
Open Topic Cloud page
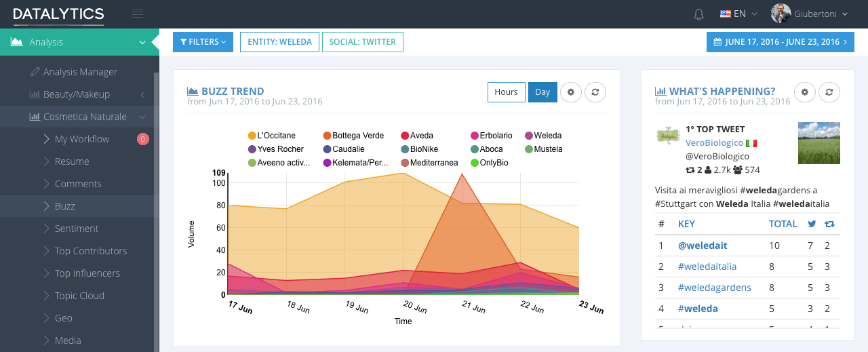[x=79, y=296]
